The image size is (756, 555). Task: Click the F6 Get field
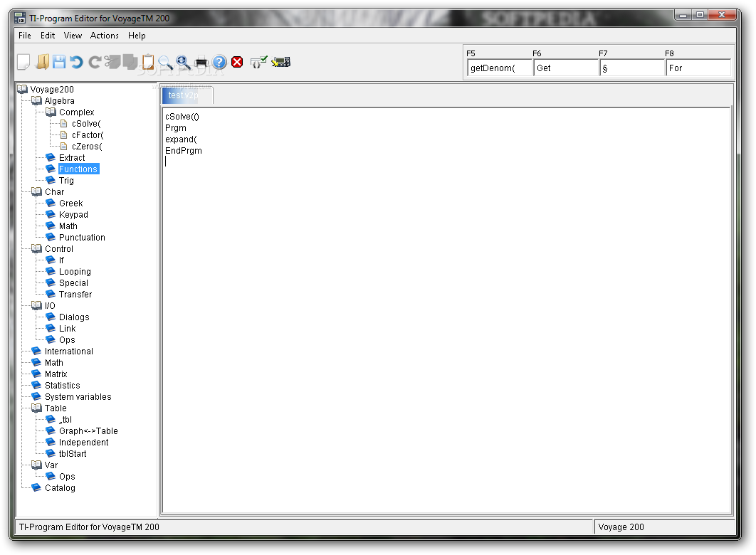point(565,68)
